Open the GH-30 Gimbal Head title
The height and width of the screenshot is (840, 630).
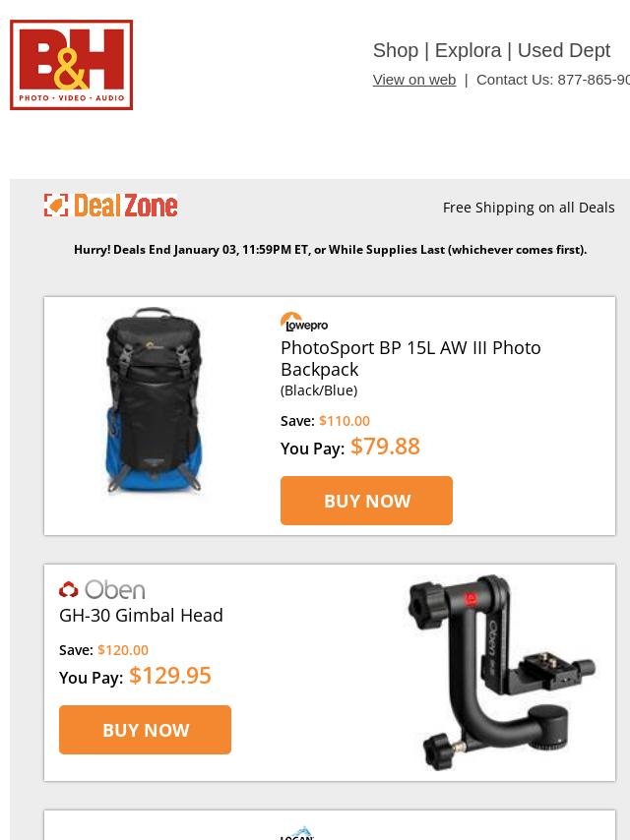click(x=141, y=615)
